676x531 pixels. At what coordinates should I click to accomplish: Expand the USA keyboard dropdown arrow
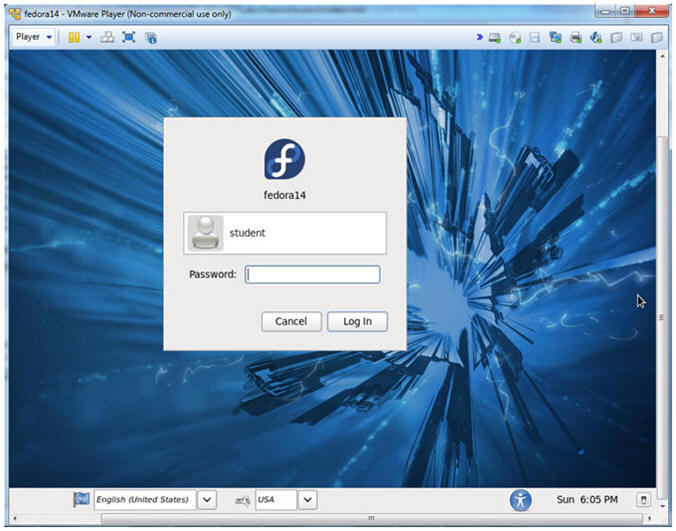coord(307,500)
